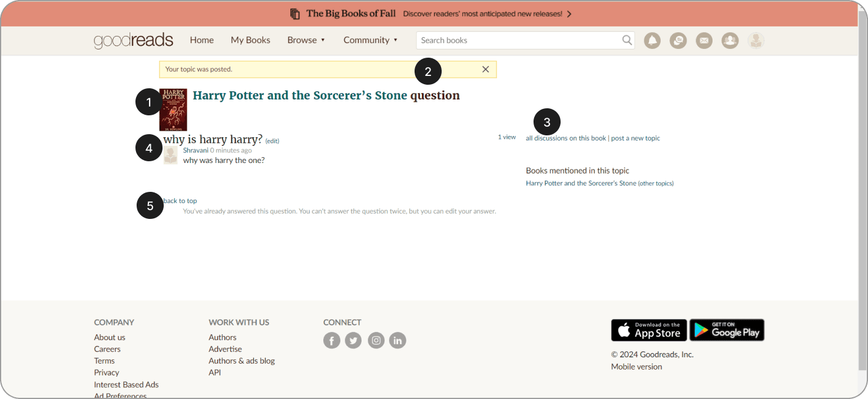Click the Get it on Google Play badge
Image resolution: width=868 pixels, height=399 pixels.
click(x=727, y=330)
